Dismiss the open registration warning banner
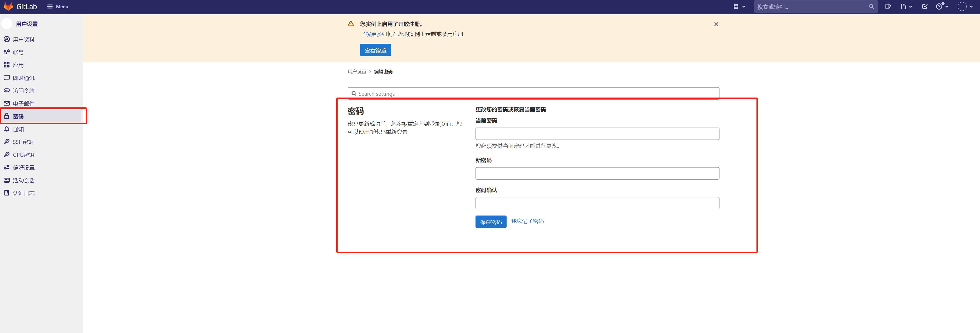 pyautogui.click(x=716, y=24)
